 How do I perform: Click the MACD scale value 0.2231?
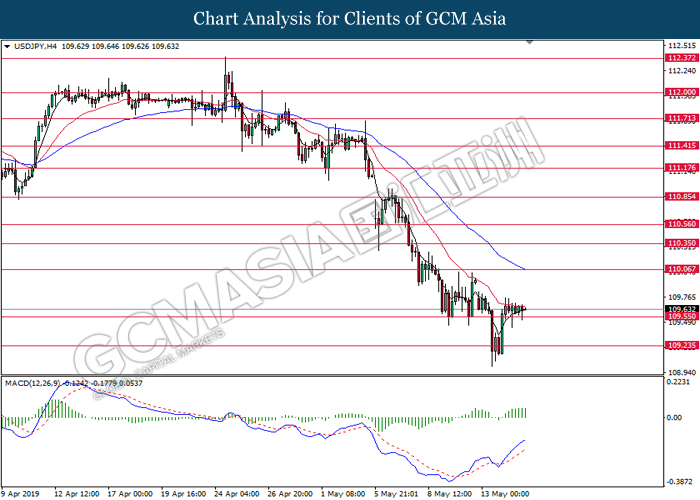point(678,382)
